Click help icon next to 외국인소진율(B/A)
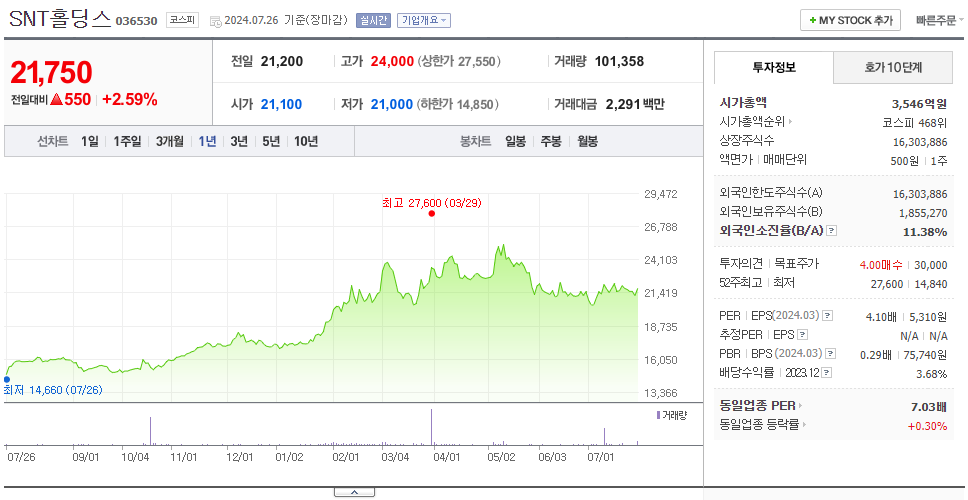This screenshot has height=500, width=968. pos(832,231)
